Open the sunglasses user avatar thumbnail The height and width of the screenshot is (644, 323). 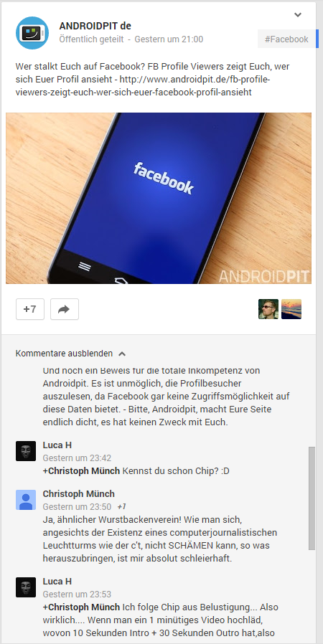click(268, 309)
